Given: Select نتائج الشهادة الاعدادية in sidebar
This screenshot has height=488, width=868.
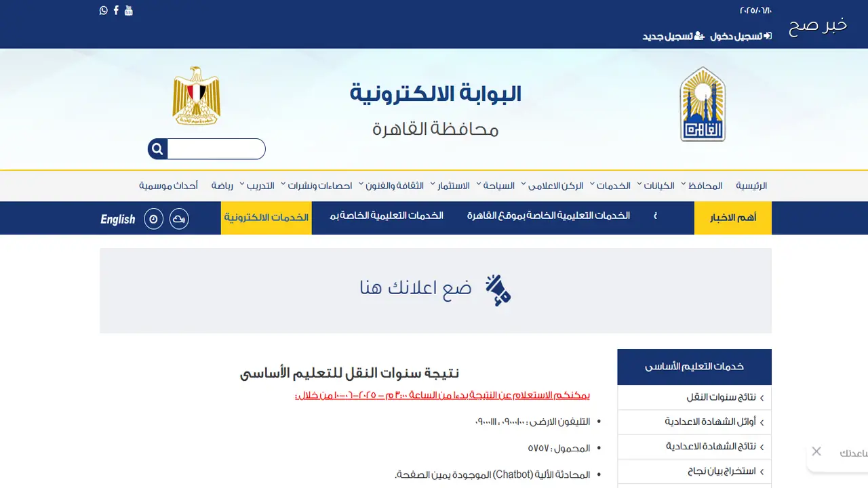Looking at the screenshot, I should 694,447.
